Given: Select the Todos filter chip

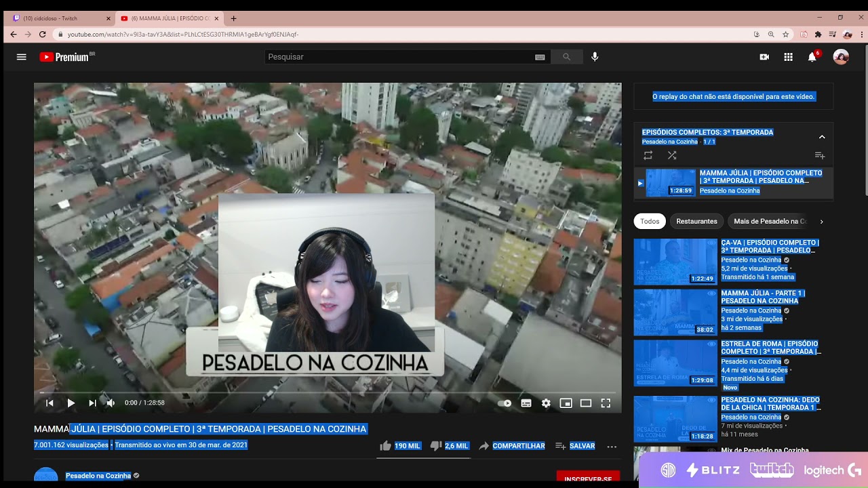Looking at the screenshot, I should 650,221.
